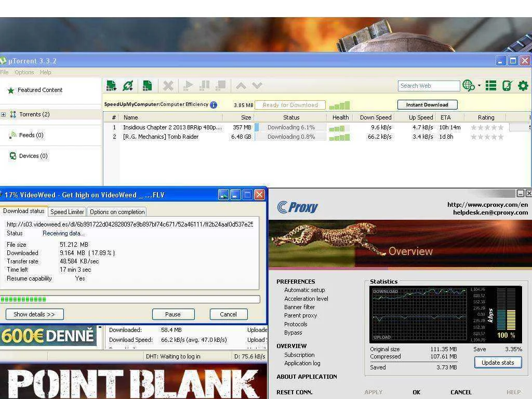Rate Insidious torrent with stars

(x=487, y=128)
